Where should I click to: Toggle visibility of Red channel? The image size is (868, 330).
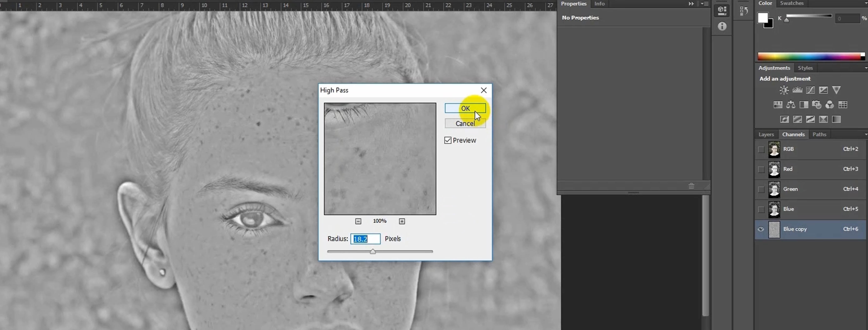[761, 169]
